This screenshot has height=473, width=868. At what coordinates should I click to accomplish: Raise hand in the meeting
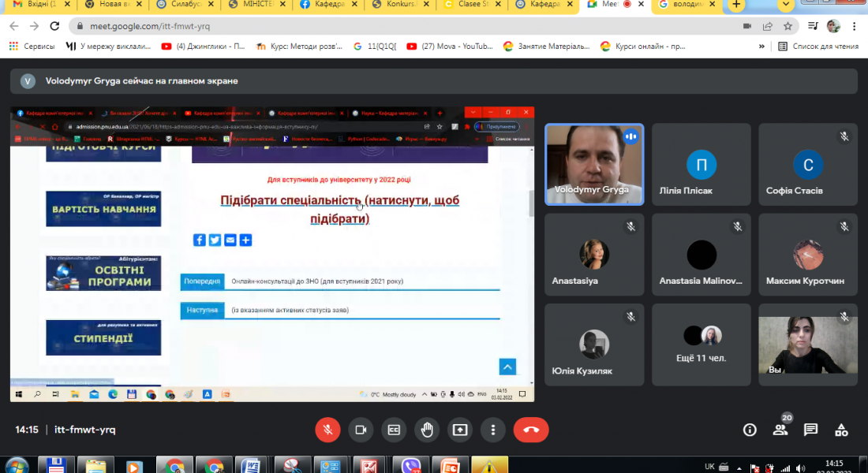tap(427, 430)
